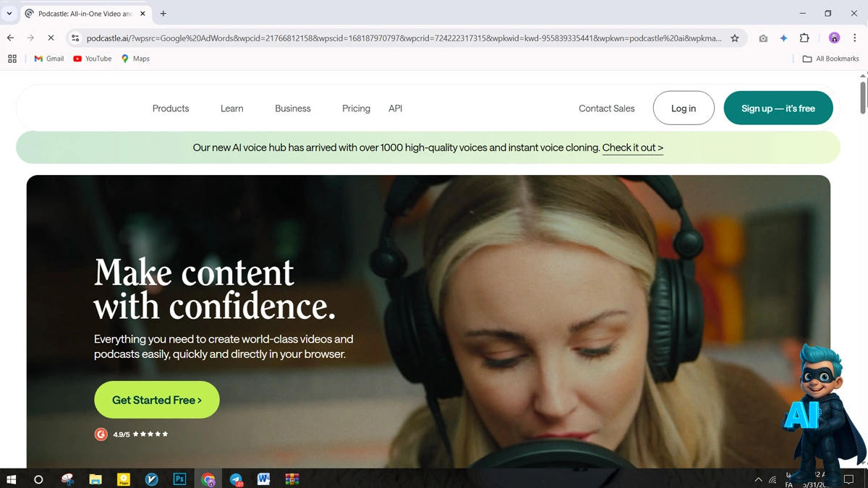
Task: Open the blue V app on taskbar
Action: (152, 479)
